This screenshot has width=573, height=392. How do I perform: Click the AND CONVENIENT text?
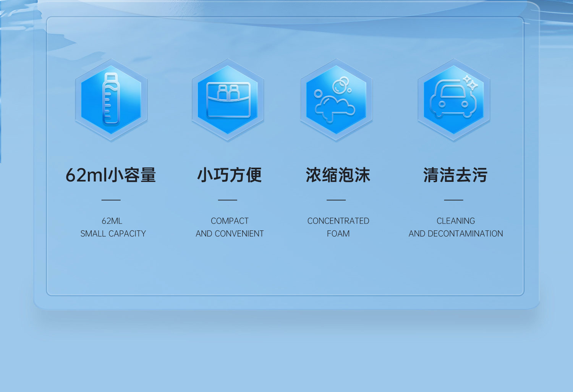(230, 233)
